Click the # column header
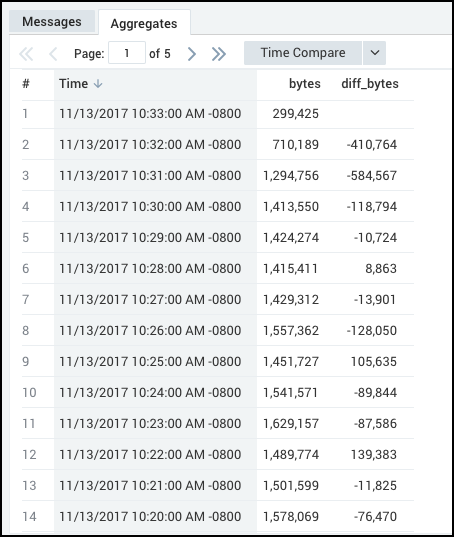 [26, 84]
